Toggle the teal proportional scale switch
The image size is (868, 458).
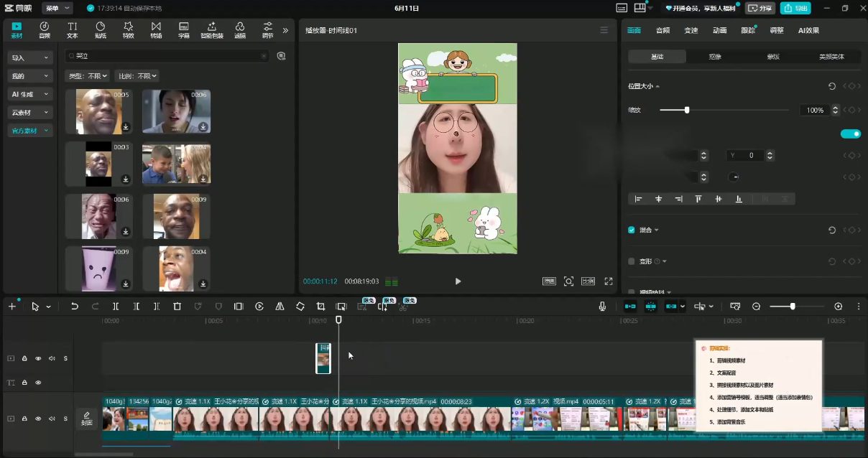point(850,134)
